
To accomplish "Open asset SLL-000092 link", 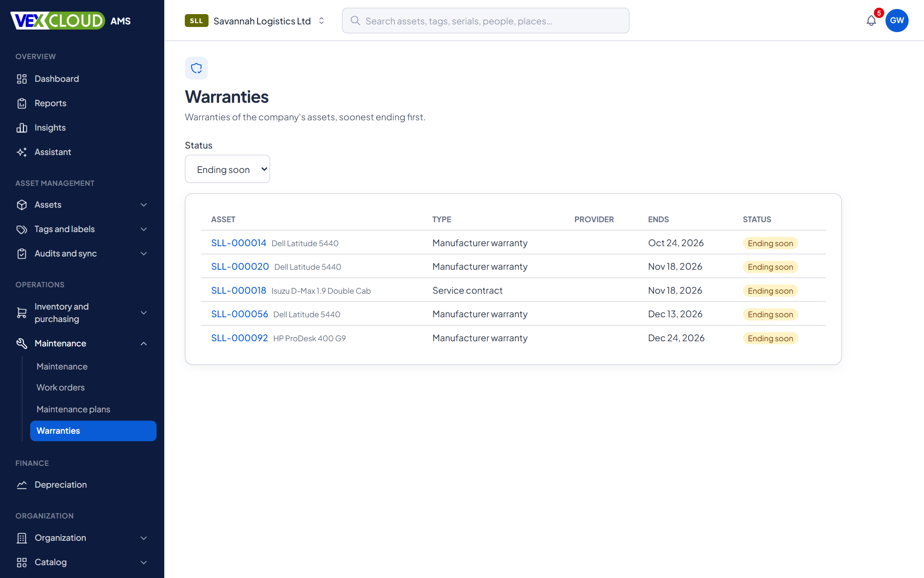I will pyautogui.click(x=240, y=338).
